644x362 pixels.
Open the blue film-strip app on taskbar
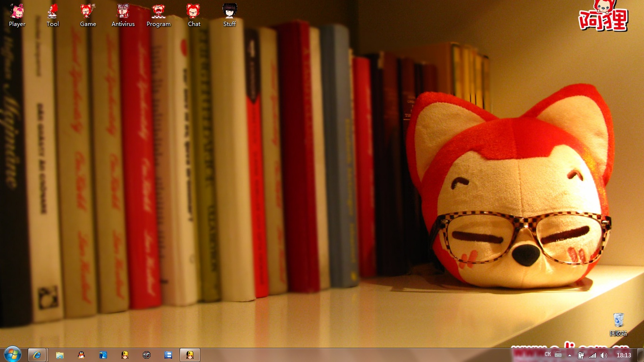click(x=168, y=355)
